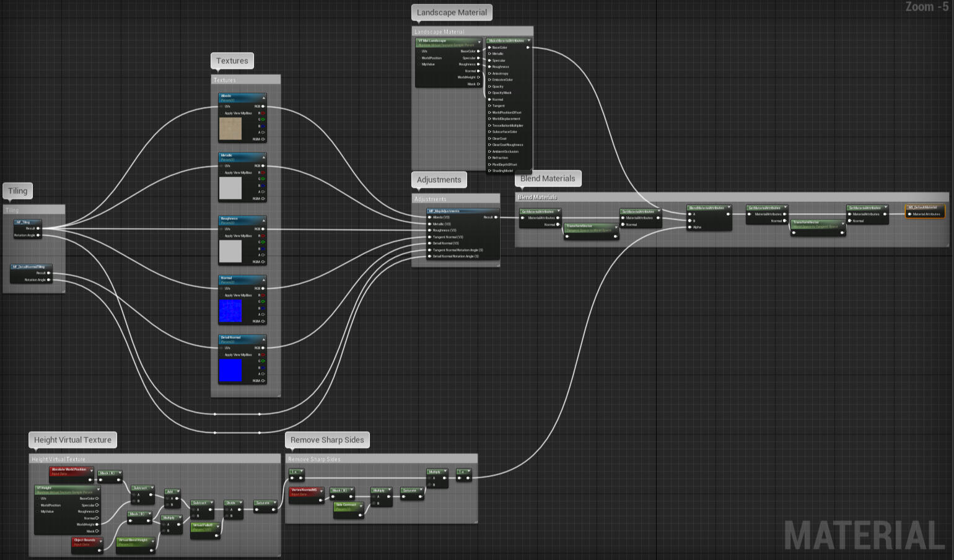The image size is (954, 560).
Task: Click Result output pin of MF_MapAdjustments
Action: (496, 217)
